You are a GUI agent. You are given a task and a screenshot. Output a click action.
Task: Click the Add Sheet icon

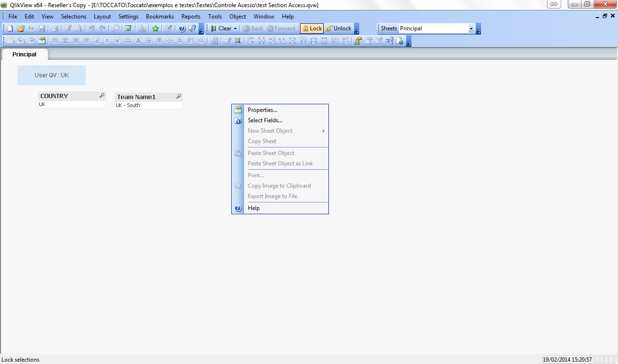[x=10, y=41]
